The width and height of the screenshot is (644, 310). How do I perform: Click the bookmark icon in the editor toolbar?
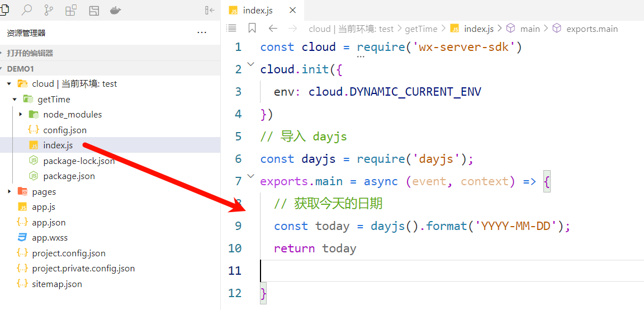pos(252,29)
